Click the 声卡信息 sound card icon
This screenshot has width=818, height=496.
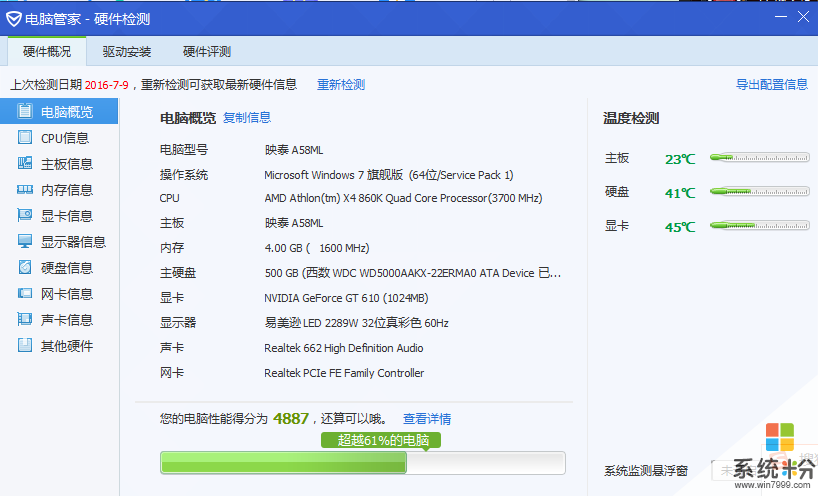(x=25, y=319)
